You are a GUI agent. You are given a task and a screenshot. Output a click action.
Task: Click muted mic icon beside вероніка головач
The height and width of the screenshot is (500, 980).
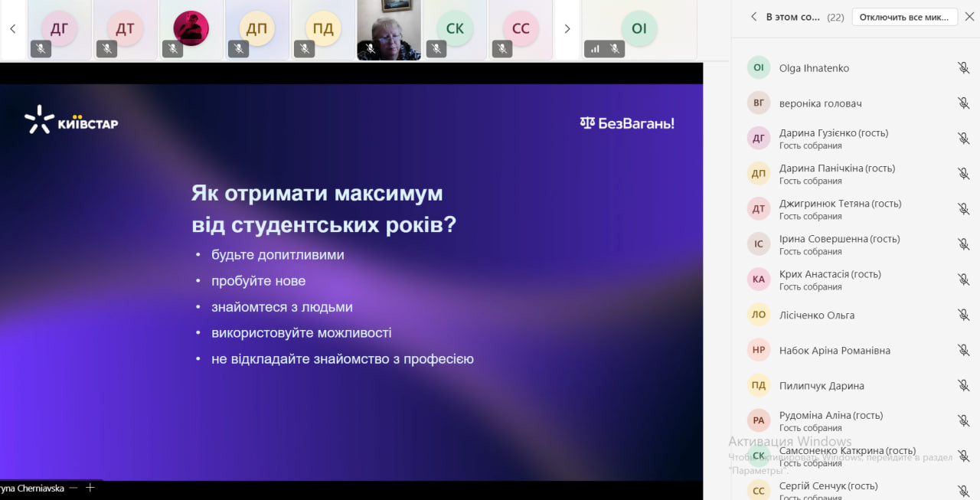(963, 103)
